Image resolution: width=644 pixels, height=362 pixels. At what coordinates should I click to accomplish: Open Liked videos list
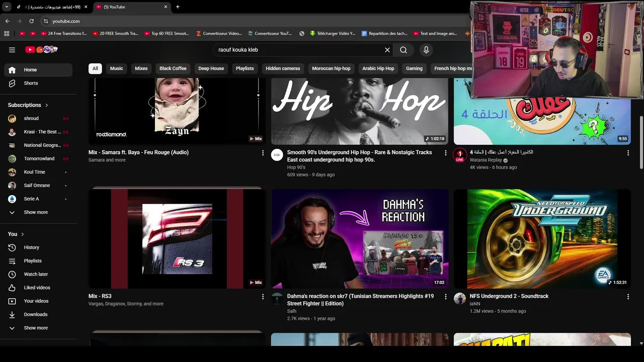(38, 288)
